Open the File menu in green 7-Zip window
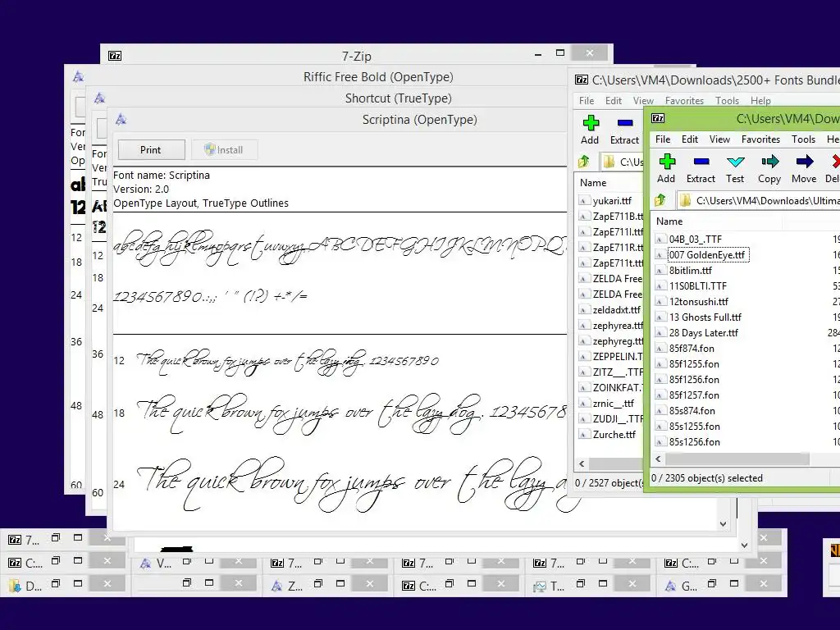The width and height of the screenshot is (840, 630). [663, 139]
